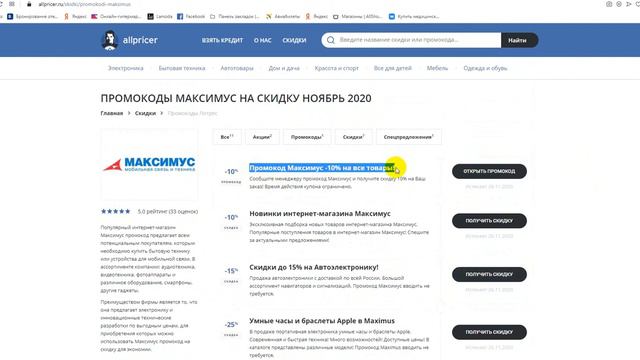Screen dimensions: 640x360
Task: Click the ОТКРЫТЬ ПРОМОКОД button
Action: [489, 171]
